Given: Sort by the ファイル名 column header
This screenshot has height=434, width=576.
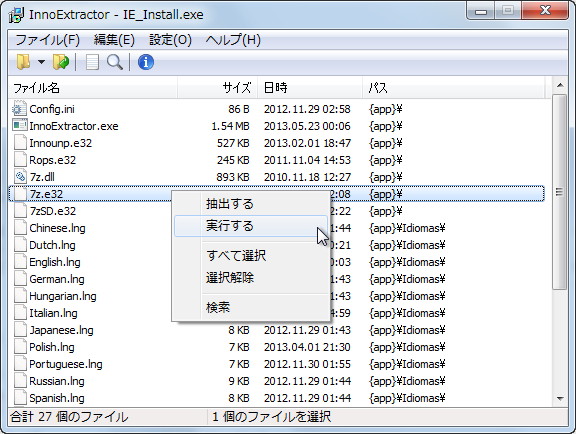Looking at the screenshot, I should (x=93, y=87).
